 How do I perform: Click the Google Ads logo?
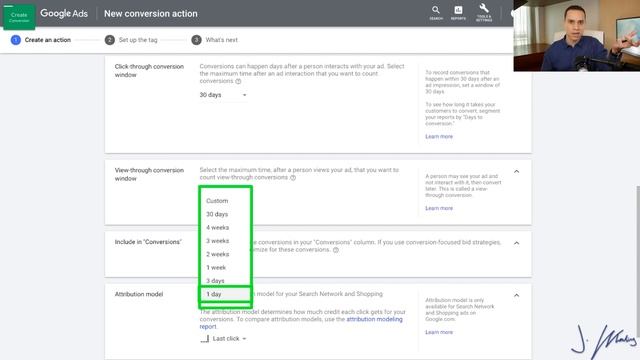pyautogui.click(x=64, y=13)
